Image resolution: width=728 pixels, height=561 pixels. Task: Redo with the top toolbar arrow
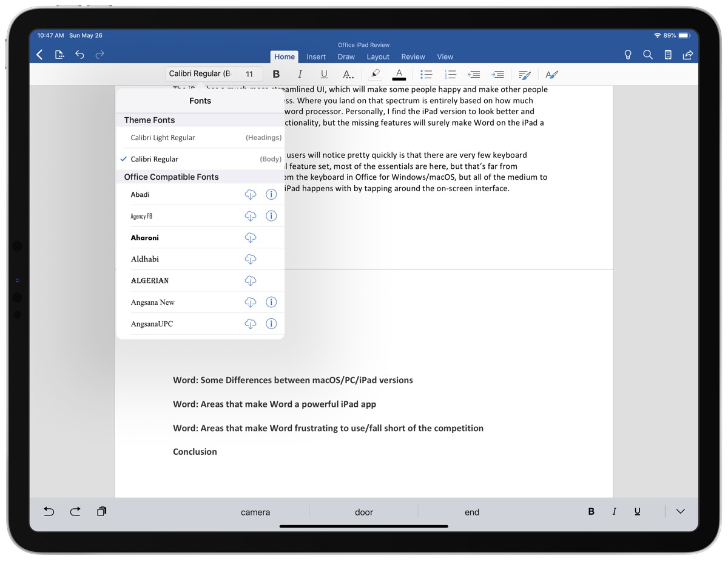point(100,55)
